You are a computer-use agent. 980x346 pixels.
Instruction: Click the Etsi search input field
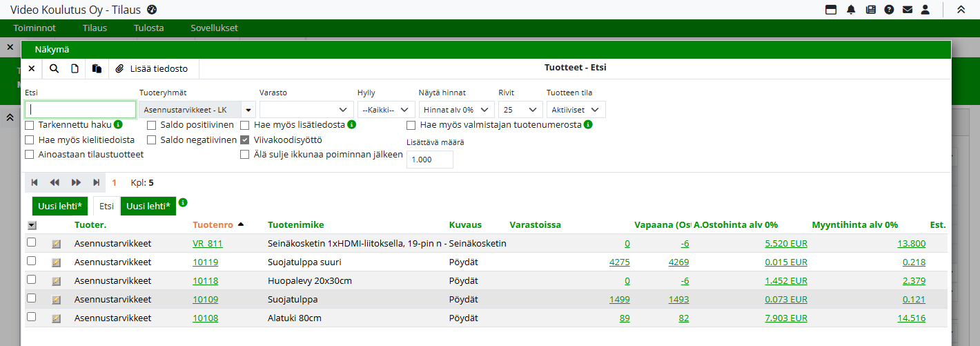pyautogui.click(x=80, y=110)
